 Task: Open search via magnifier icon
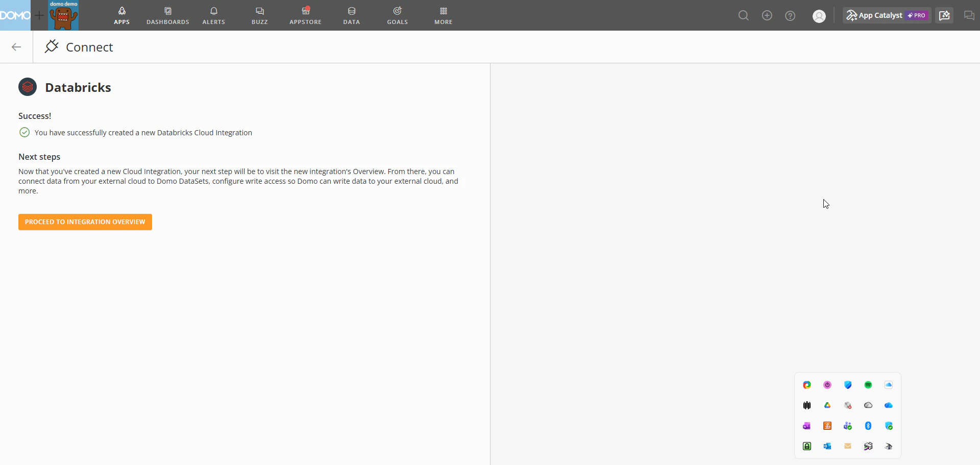[x=744, y=16]
